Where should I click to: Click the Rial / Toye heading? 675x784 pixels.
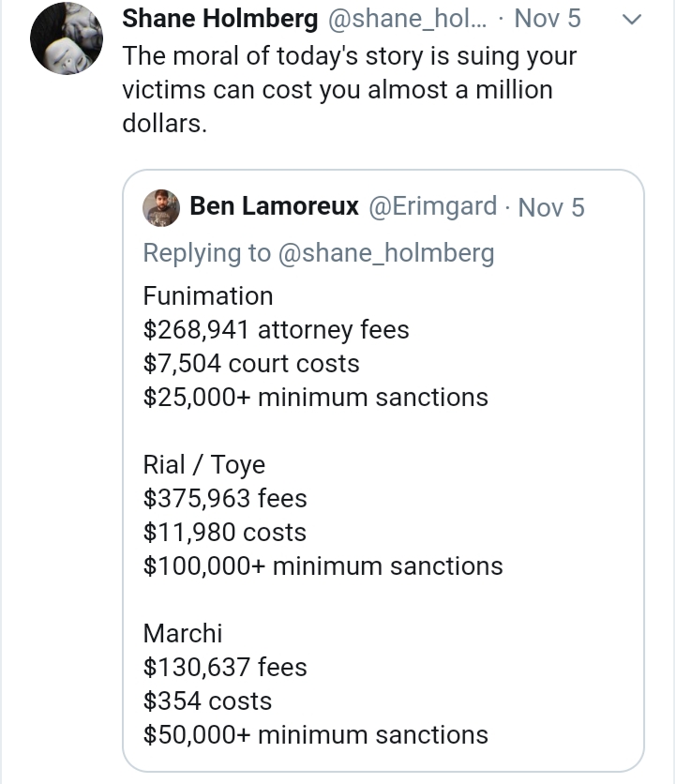tap(204, 465)
